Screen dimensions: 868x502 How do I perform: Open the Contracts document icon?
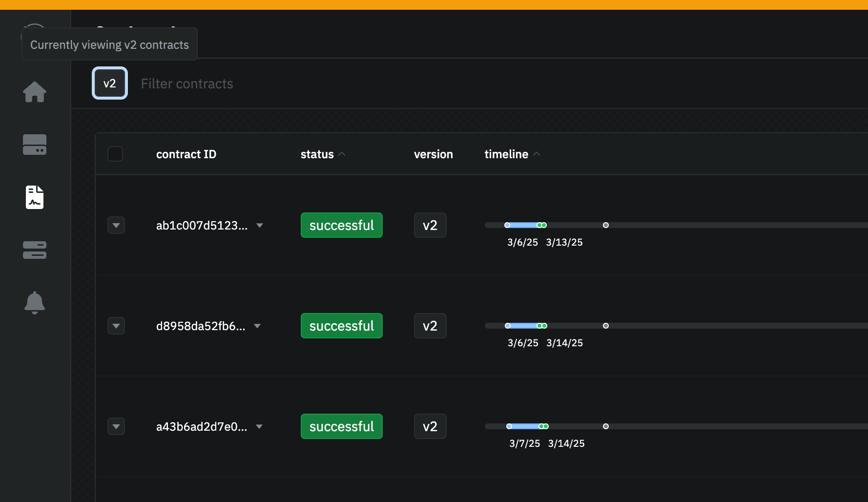tap(35, 197)
